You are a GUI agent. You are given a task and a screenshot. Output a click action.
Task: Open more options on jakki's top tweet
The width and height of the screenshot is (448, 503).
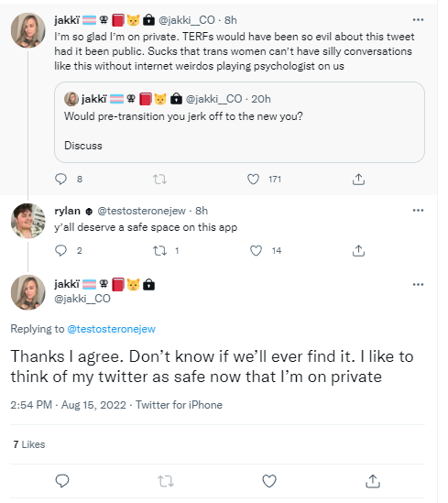pos(418,20)
